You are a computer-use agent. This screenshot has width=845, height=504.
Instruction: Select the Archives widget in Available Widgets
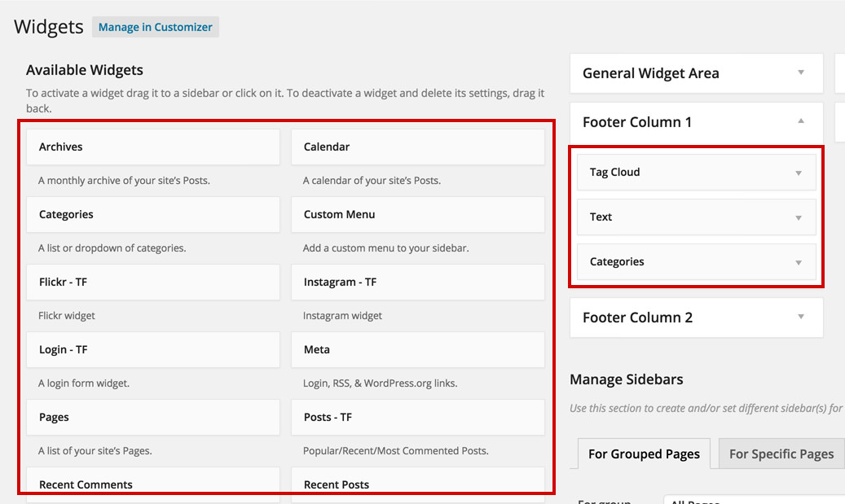tap(153, 147)
